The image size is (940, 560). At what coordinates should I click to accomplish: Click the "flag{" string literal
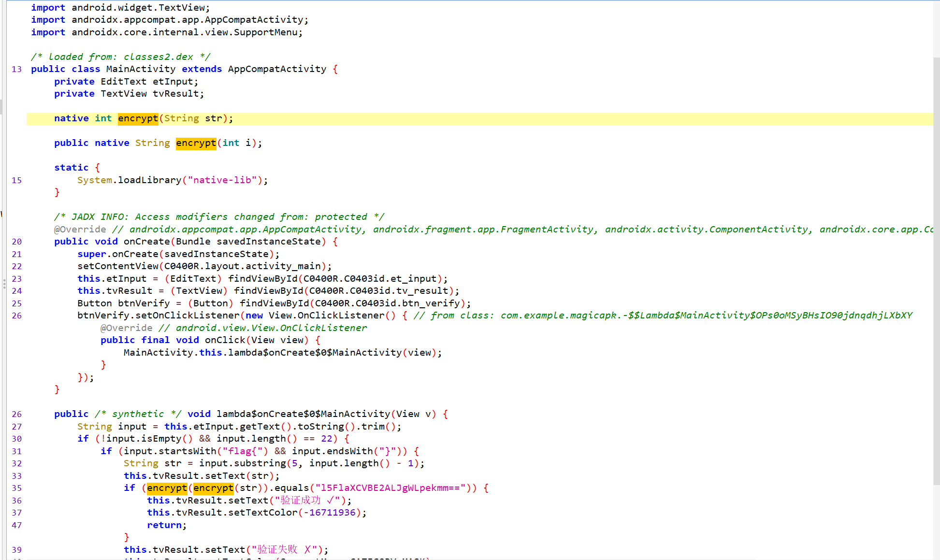[x=243, y=451]
